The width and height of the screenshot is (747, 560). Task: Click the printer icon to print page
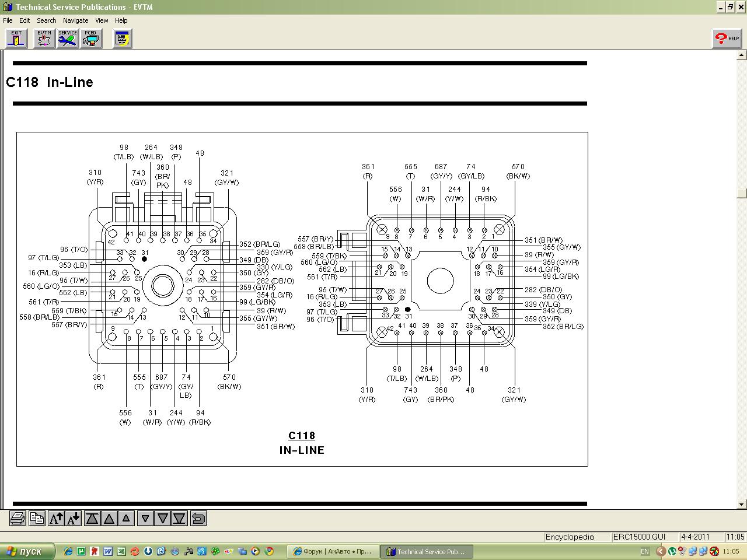point(18,518)
